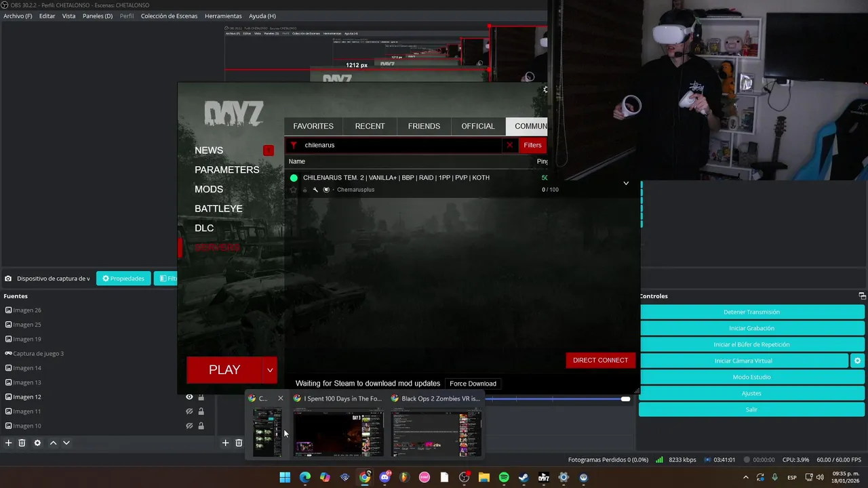Move source up with up arrow

tap(53, 443)
